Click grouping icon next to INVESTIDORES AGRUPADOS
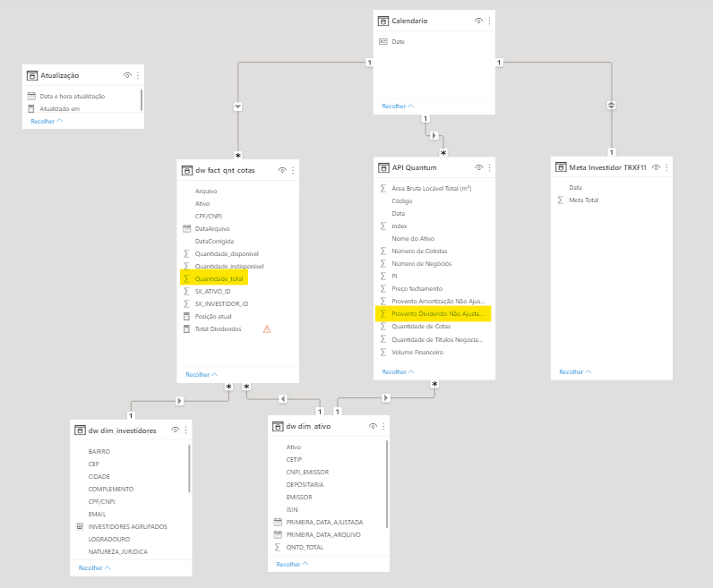Screen dimensions: 713x588 pyautogui.click(x=80, y=526)
